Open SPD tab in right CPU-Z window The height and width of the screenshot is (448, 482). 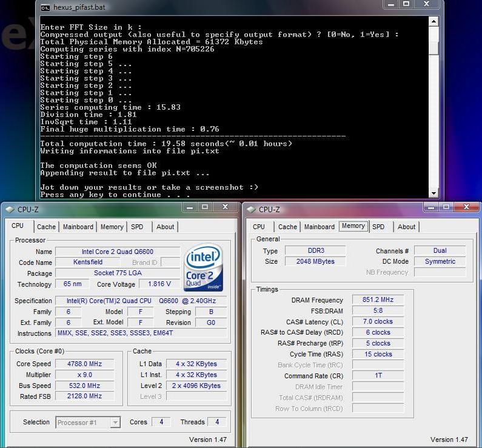(x=378, y=227)
